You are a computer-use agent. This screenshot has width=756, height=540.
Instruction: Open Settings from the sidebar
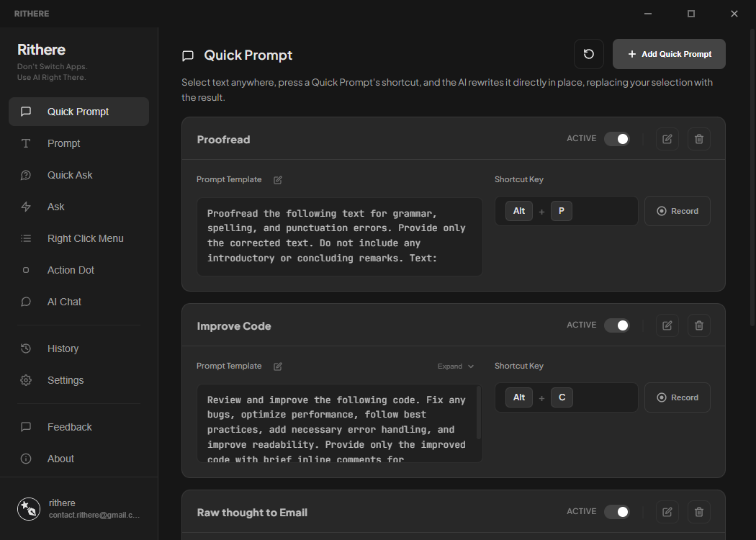pos(78,380)
